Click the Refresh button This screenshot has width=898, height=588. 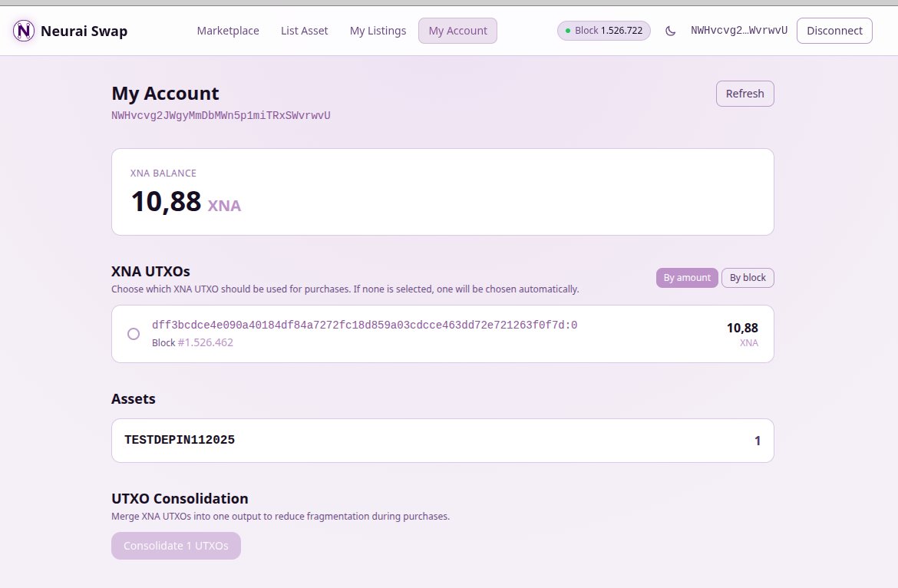click(x=744, y=94)
